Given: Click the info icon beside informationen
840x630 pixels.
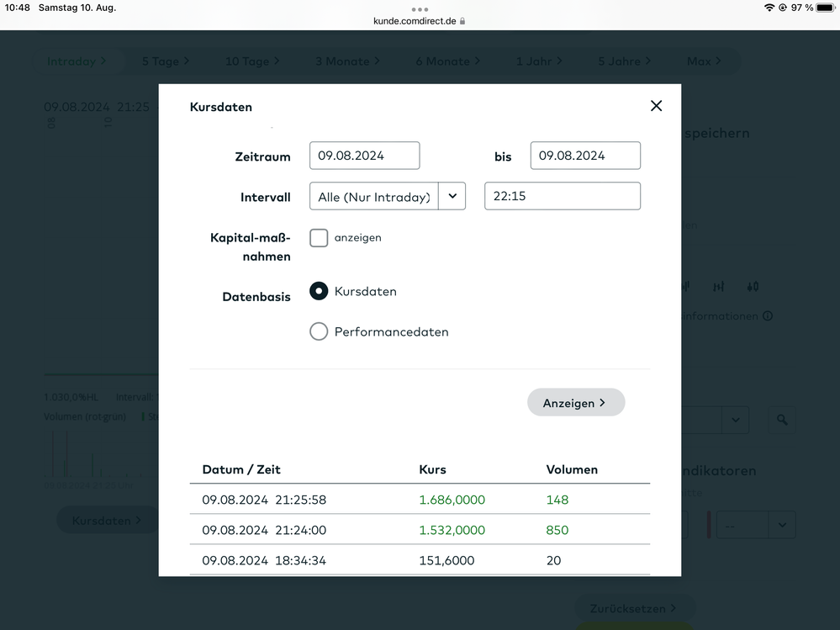Looking at the screenshot, I should pos(768,316).
